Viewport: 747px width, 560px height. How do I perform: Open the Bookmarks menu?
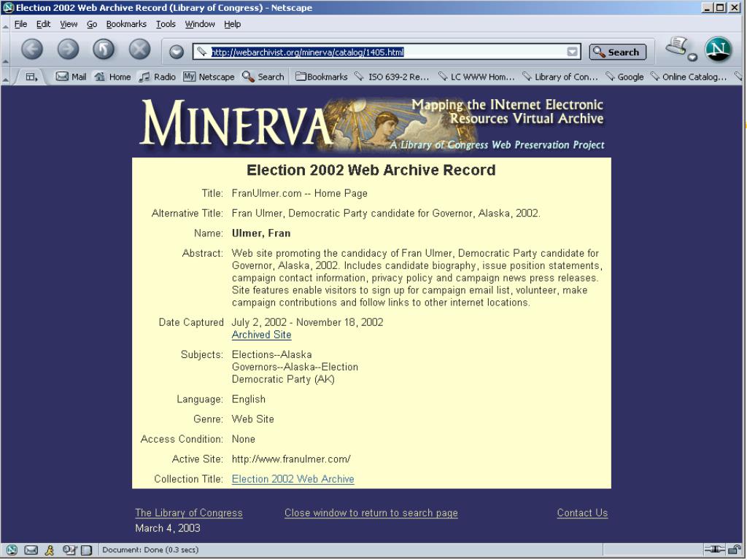click(126, 24)
